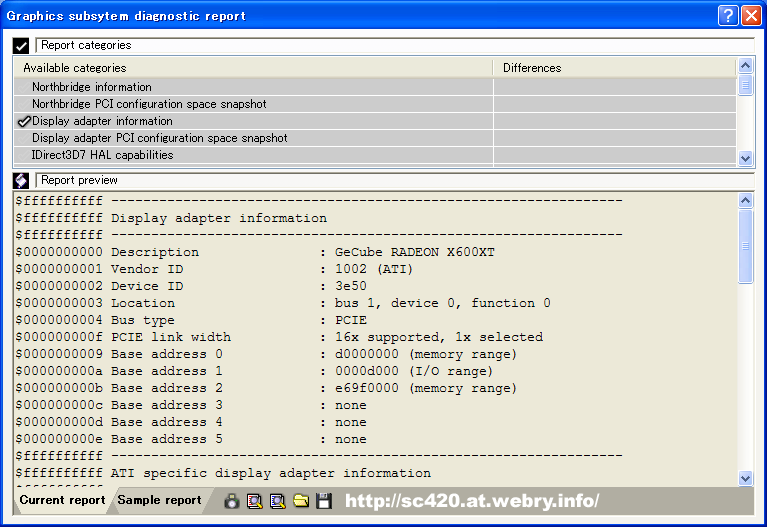Click the first magnifier report icon
Screen dimensions: 767x527
pos(255,501)
